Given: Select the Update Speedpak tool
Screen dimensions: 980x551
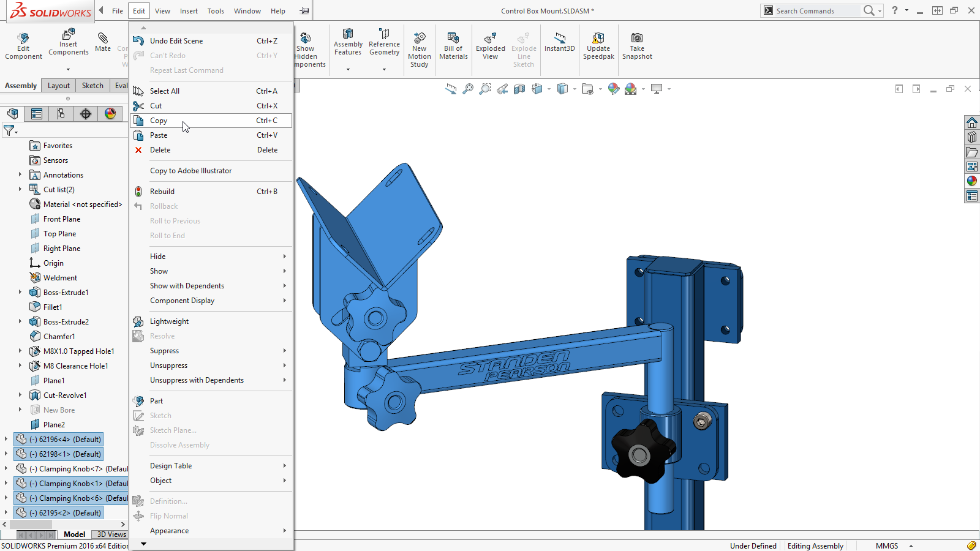Looking at the screenshot, I should click(598, 39).
